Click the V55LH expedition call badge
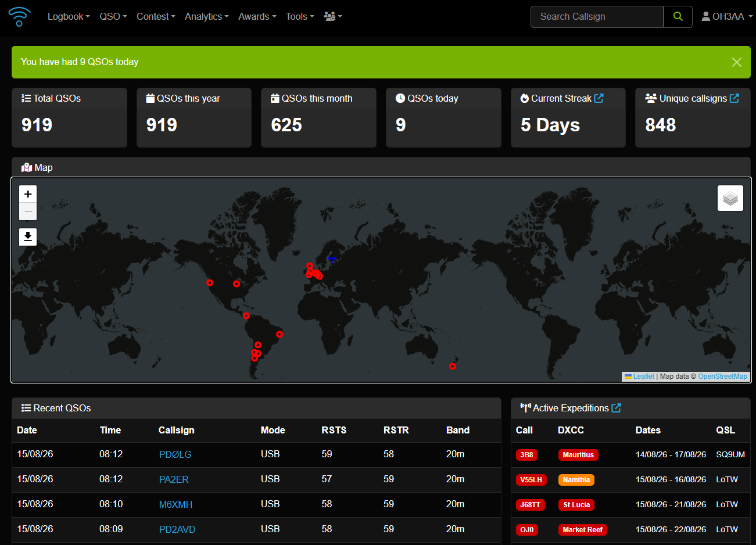Screen dimensions: 756x545 (531, 480)
